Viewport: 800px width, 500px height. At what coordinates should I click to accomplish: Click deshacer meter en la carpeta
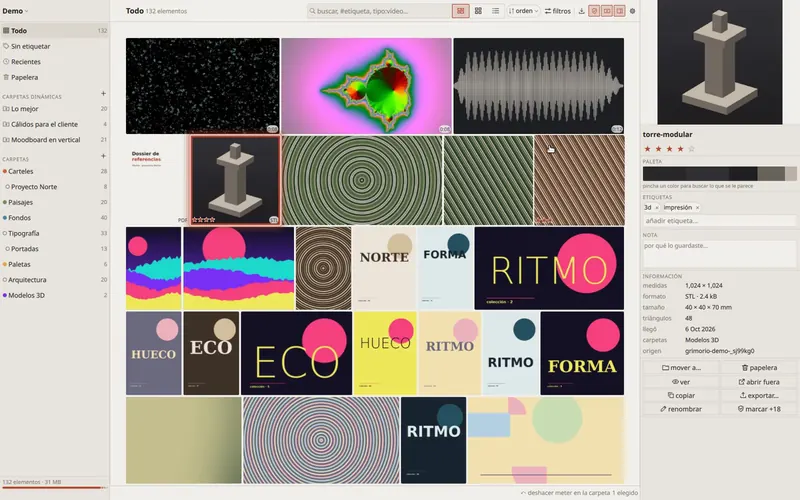[567, 493]
